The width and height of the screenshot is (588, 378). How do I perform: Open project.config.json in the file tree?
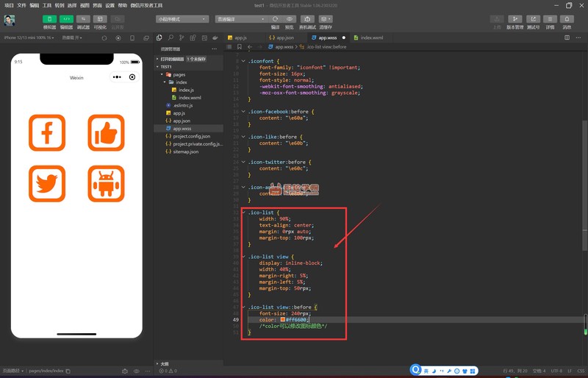(189, 136)
